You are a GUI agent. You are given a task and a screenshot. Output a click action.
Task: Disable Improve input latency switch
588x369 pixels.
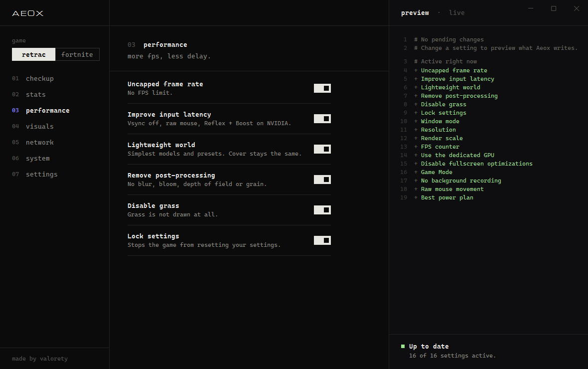pos(322,119)
